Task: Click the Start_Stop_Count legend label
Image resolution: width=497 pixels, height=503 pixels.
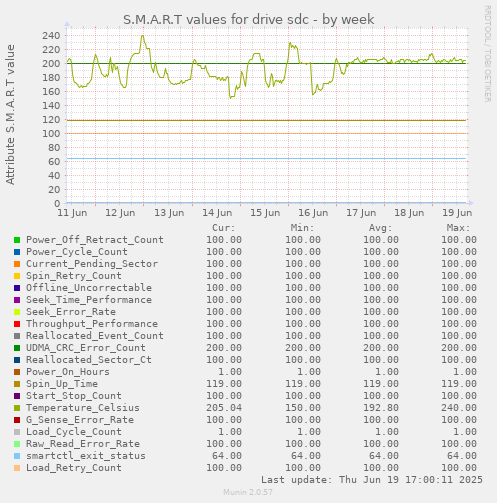Action: point(74,396)
